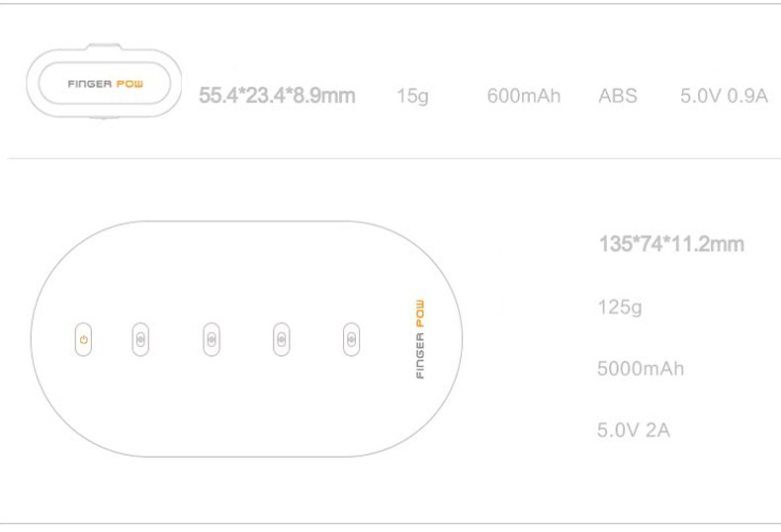Click the slot icon nearest the power button
This screenshot has width=781, height=532.
tap(139, 339)
